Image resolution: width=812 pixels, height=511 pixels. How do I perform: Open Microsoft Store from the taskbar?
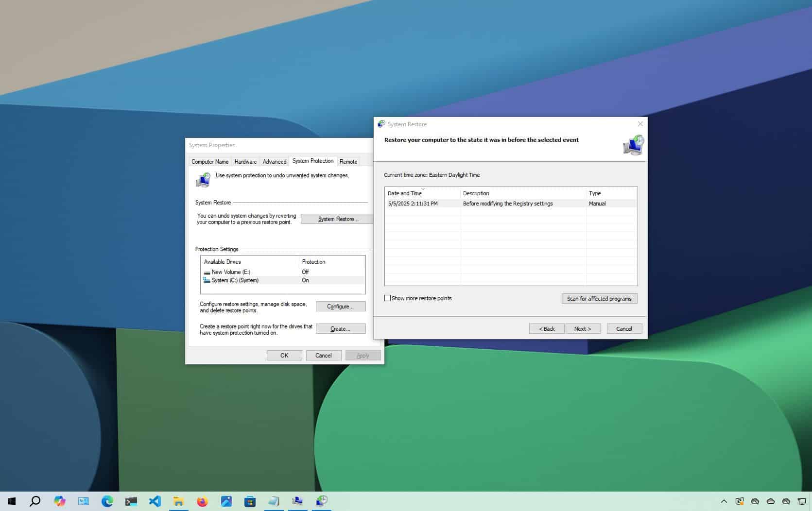(250, 501)
